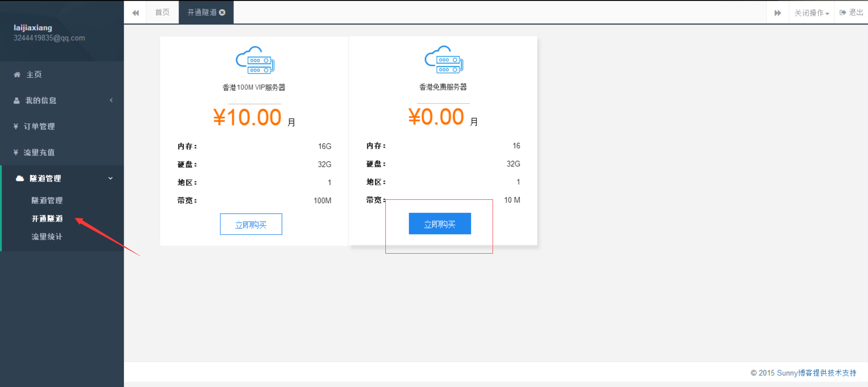The height and width of the screenshot is (387, 868).
Task: Click the yen icon beside 流量充值
Action: click(x=16, y=152)
